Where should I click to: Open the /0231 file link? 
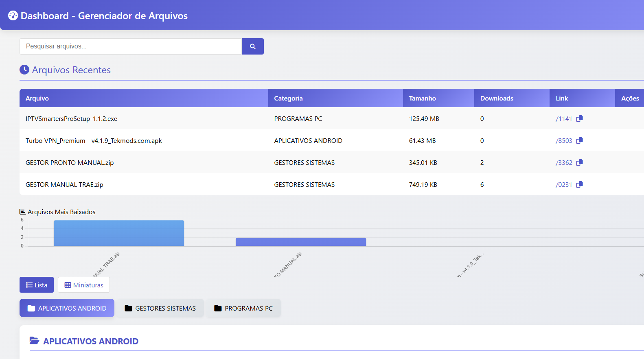tap(564, 185)
